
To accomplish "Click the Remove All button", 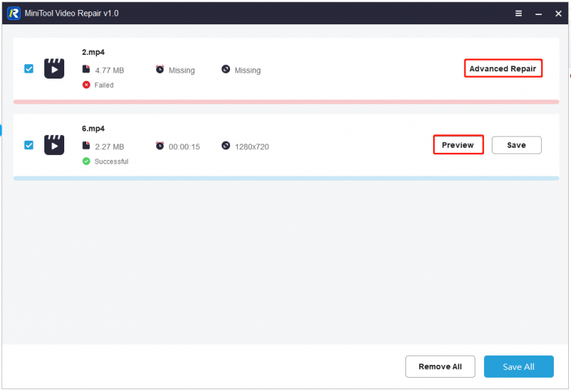I will point(440,366).
